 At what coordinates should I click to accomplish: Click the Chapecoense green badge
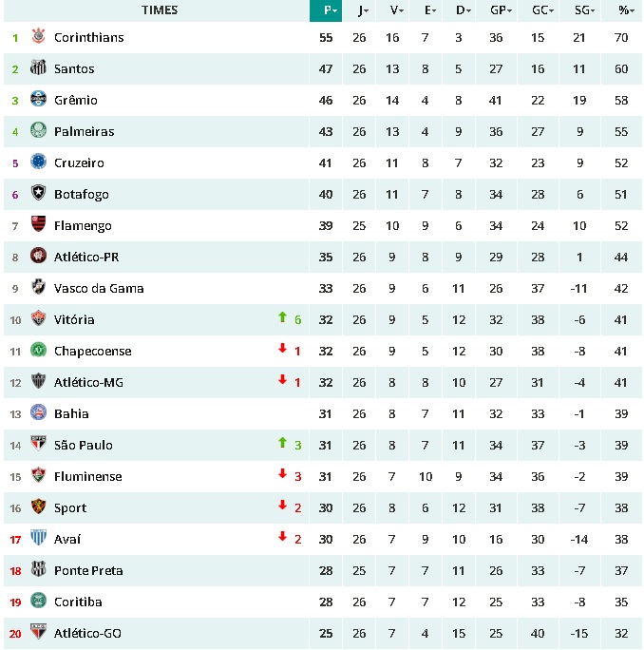pyautogui.click(x=39, y=351)
